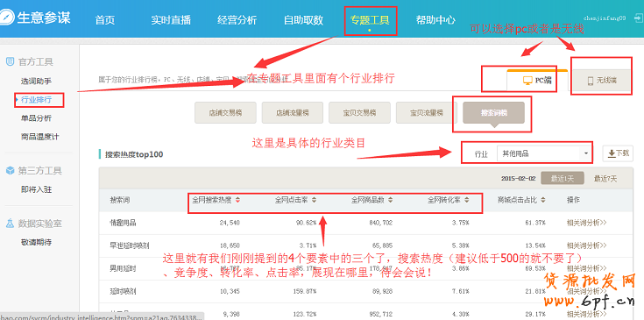Click the value 7.61% in the table
This screenshot has height=320, width=644.
pos(460,292)
